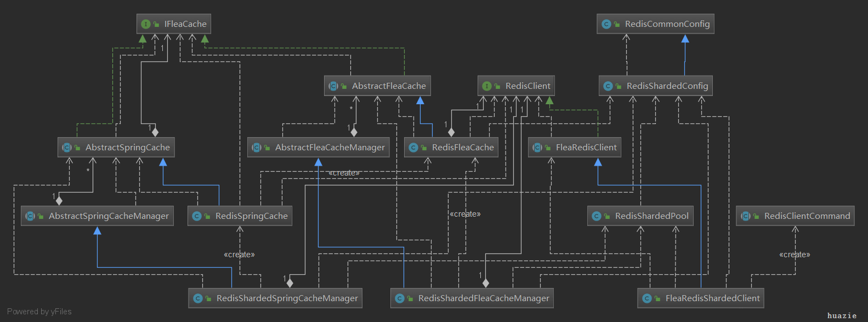Select the AbstractSpringCache node label
Screen dimensions: 868x322
click(127, 148)
